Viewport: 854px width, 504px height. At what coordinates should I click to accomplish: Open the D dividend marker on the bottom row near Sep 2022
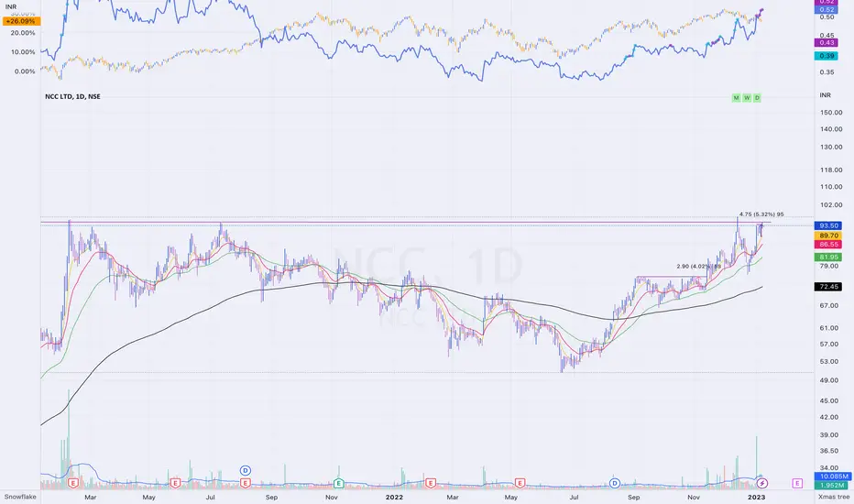(x=614, y=483)
